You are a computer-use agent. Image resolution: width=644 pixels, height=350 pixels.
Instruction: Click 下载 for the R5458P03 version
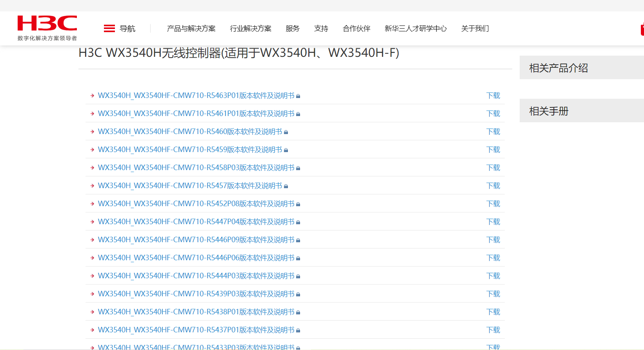tap(493, 168)
